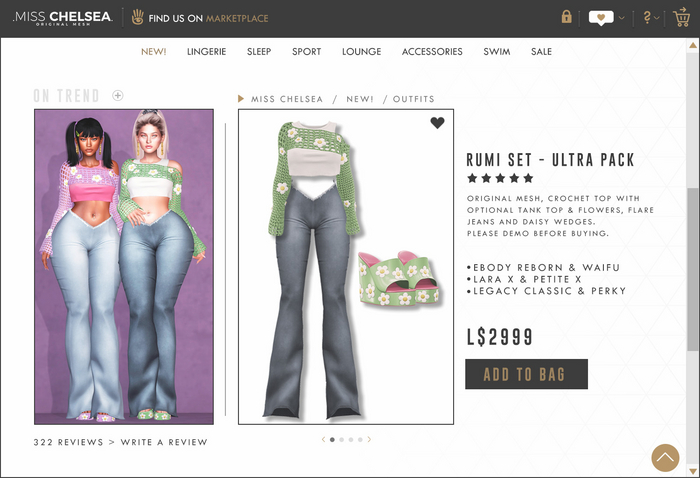Click the gold padlock login icon
This screenshot has width=700, height=478.
click(567, 17)
